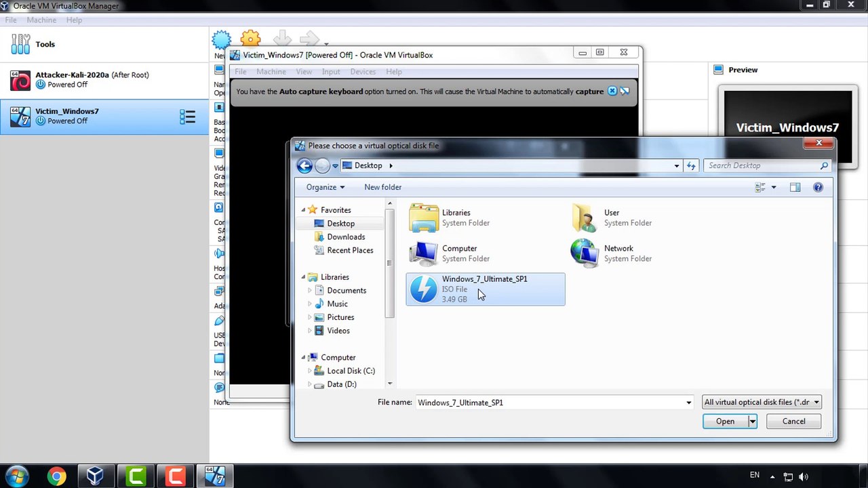Open the Network system folder icon
Viewport: 868px width, 488px height.
[x=585, y=253]
